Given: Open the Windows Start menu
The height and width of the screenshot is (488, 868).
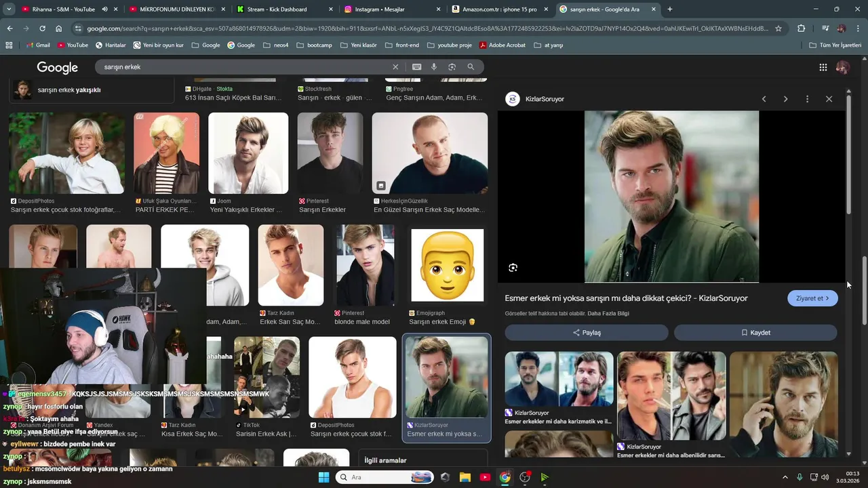Looking at the screenshot, I should (323, 477).
